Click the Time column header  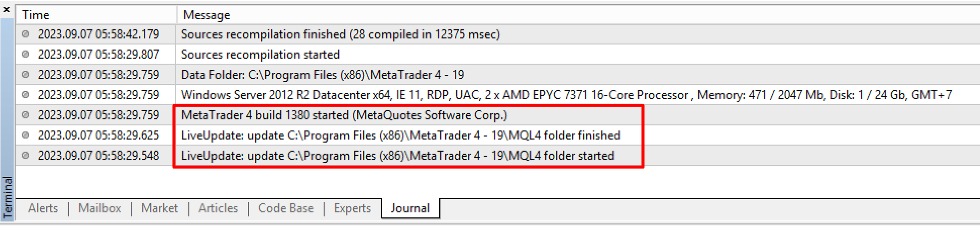(96, 15)
